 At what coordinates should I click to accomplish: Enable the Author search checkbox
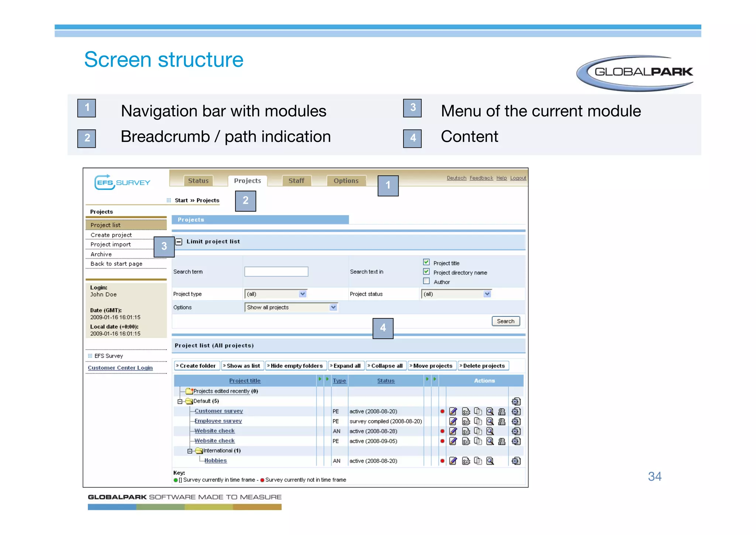tap(426, 281)
